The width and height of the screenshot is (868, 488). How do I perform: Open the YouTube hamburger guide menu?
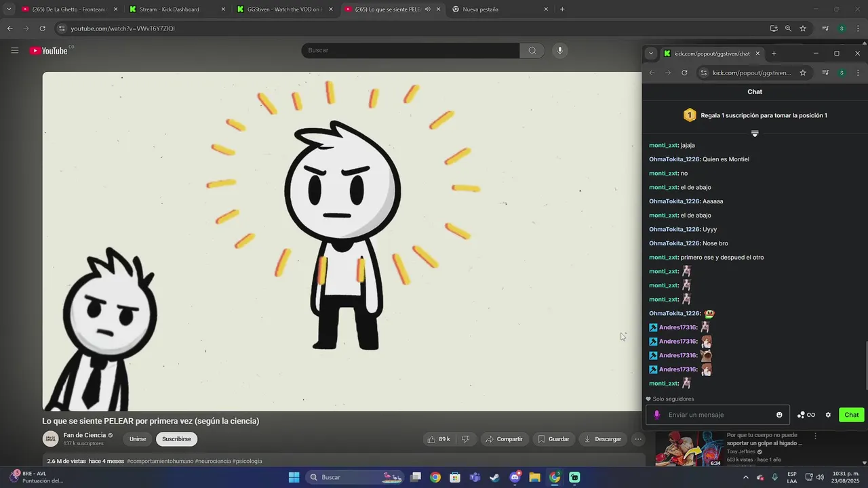pyautogui.click(x=14, y=50)
